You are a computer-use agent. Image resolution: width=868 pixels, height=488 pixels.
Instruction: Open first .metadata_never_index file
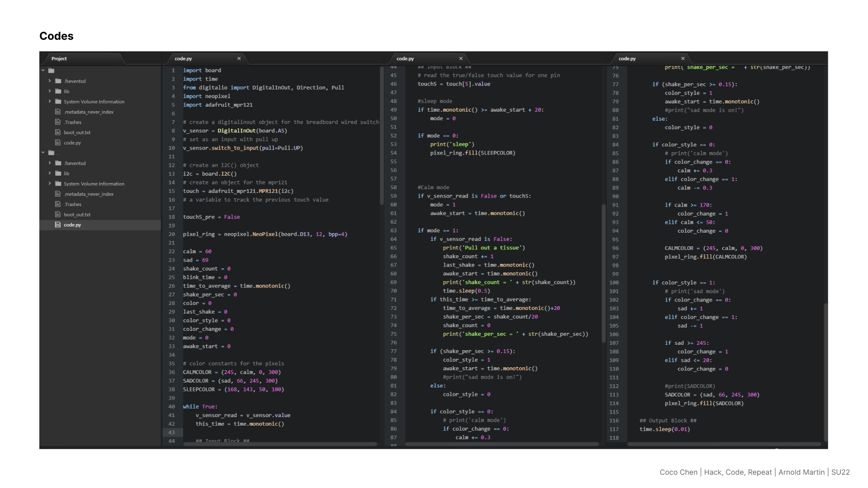tap(89, 112)
